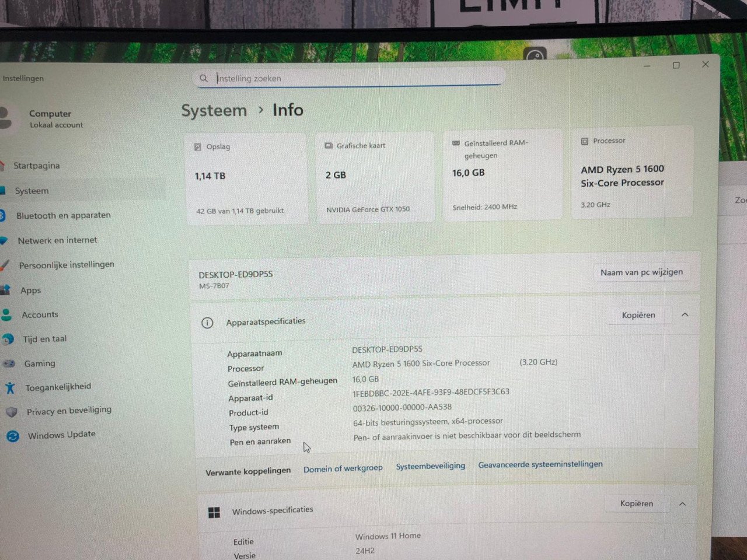Click the Apps icon in the sidebar
The width and height of the screenshot is (747, 560).
tap(6, 290)
